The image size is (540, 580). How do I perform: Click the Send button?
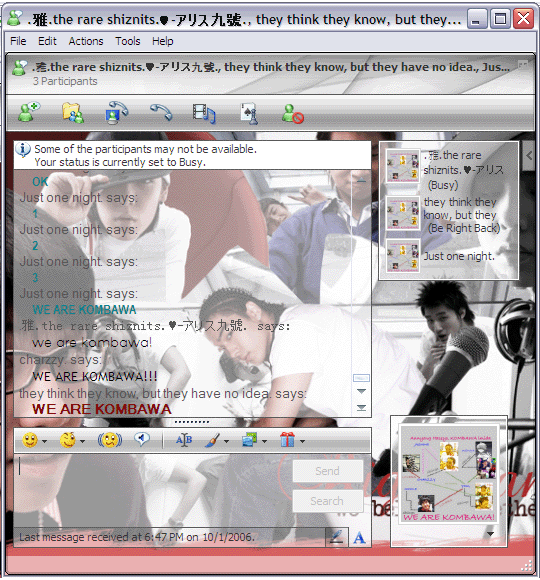[x=327, y=471]
